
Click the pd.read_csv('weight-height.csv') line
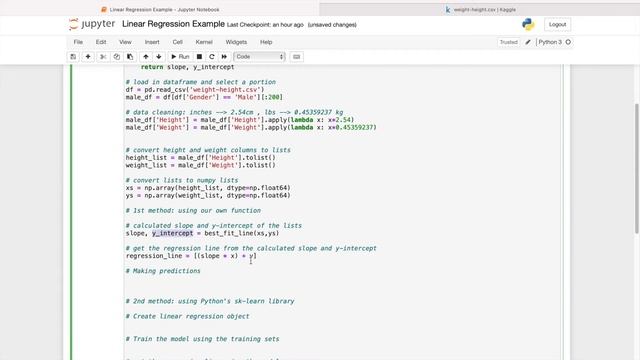coord(195,89)
